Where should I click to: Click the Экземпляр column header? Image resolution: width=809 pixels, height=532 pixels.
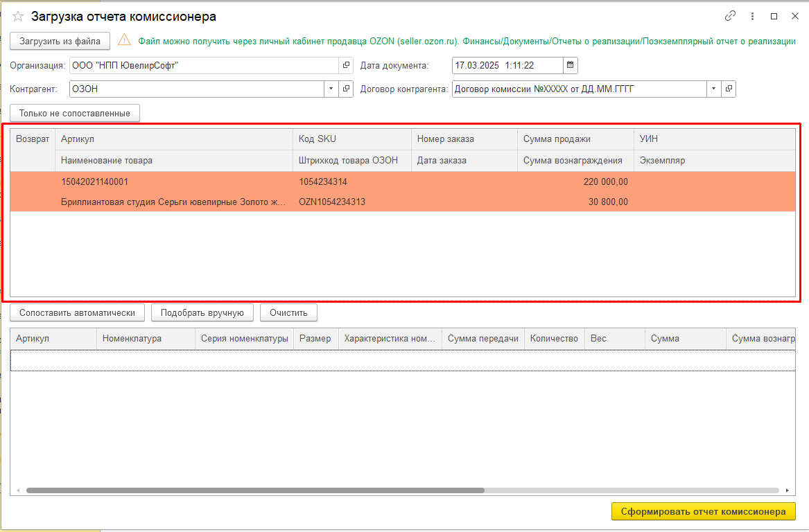pos(715,160)
